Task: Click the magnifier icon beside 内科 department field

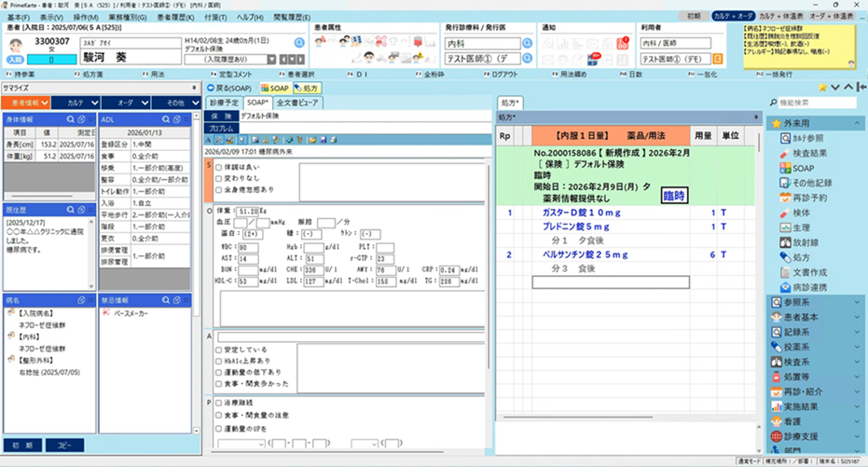Action: [528, 44]
